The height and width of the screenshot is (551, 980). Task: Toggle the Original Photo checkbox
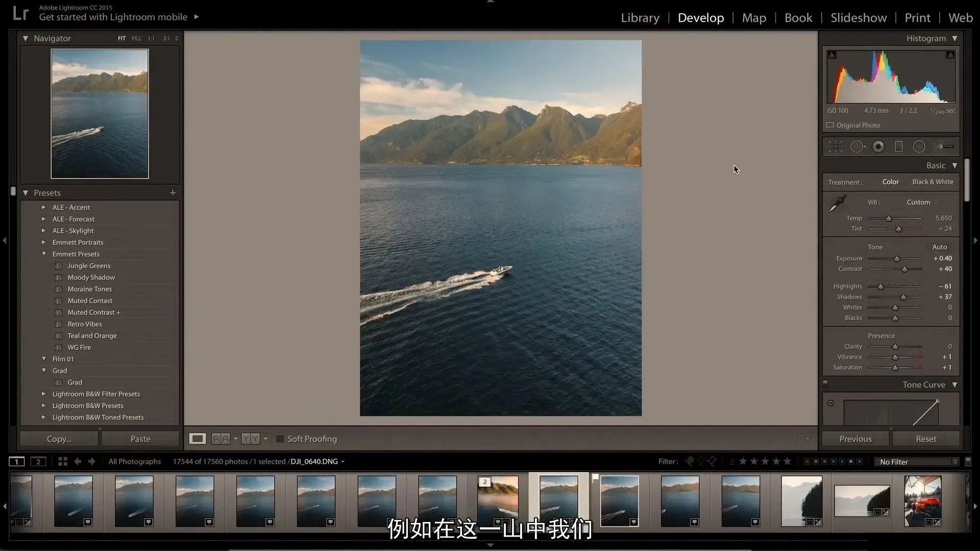pos(830,125)
